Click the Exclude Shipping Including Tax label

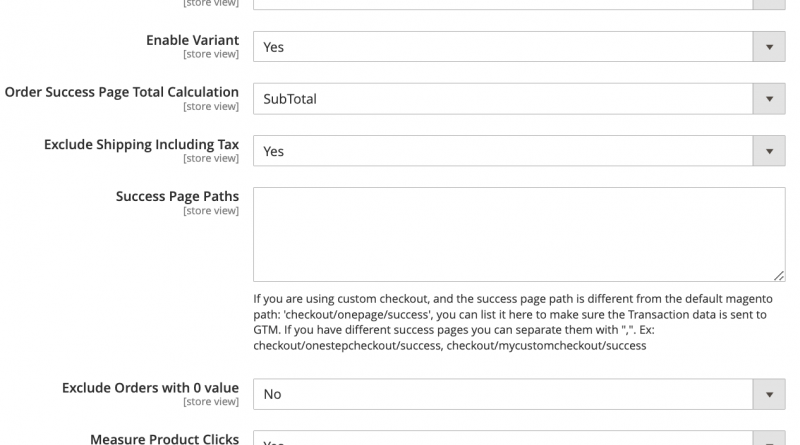pyautogui.click(x=141, y=144)
